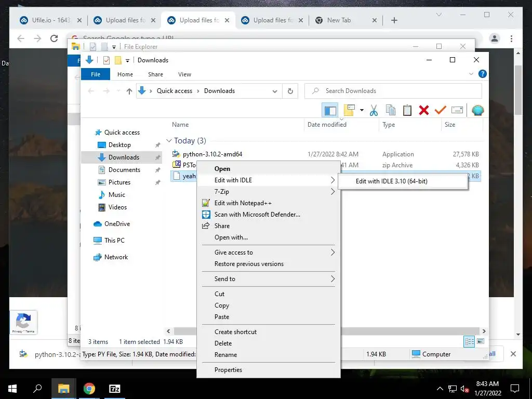
Task: Click the orange checkmark Properties icon
Action: tap(441, 110)
